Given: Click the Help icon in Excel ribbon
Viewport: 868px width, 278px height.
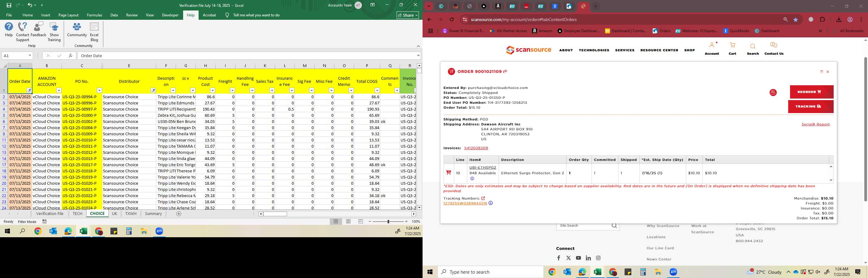Looking at the screenshot, I should coord(9,30).
